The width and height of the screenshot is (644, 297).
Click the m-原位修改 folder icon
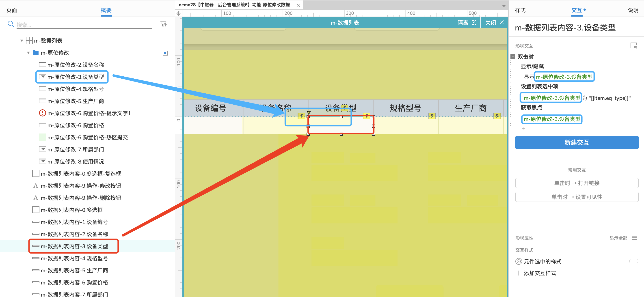36,53
